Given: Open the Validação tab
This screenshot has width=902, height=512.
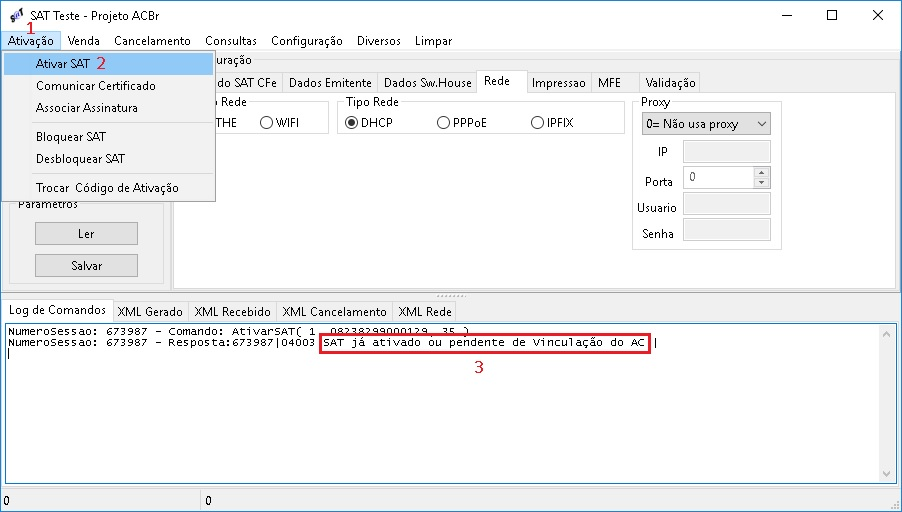Looking at the screenshot, I should coord(670,83).
